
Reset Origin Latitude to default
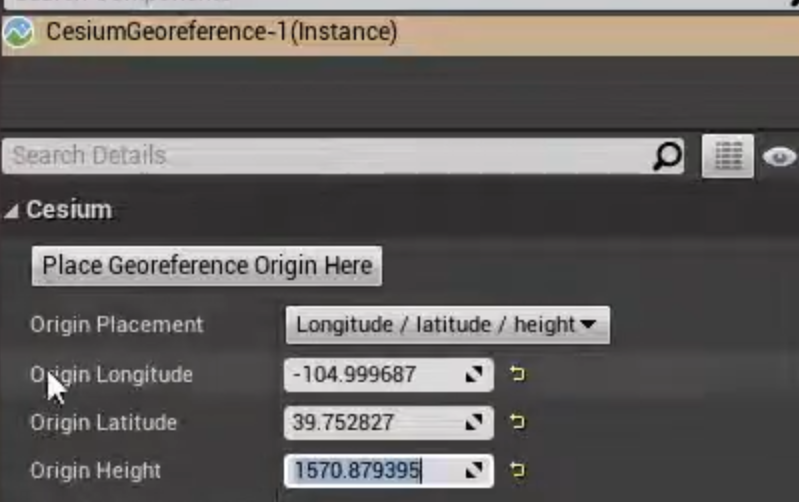[517, 422]
